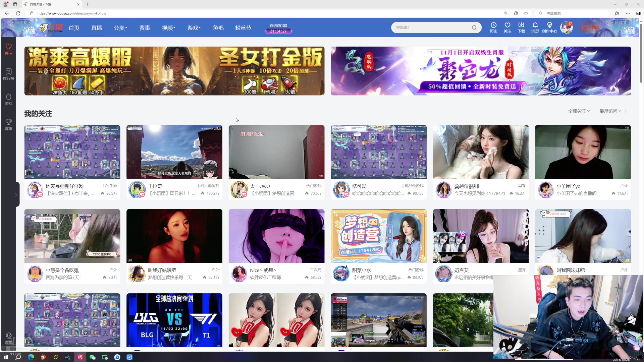Screen dimensions: 644x362
Task: Click the 下载 download client icon
Action: 521,27
